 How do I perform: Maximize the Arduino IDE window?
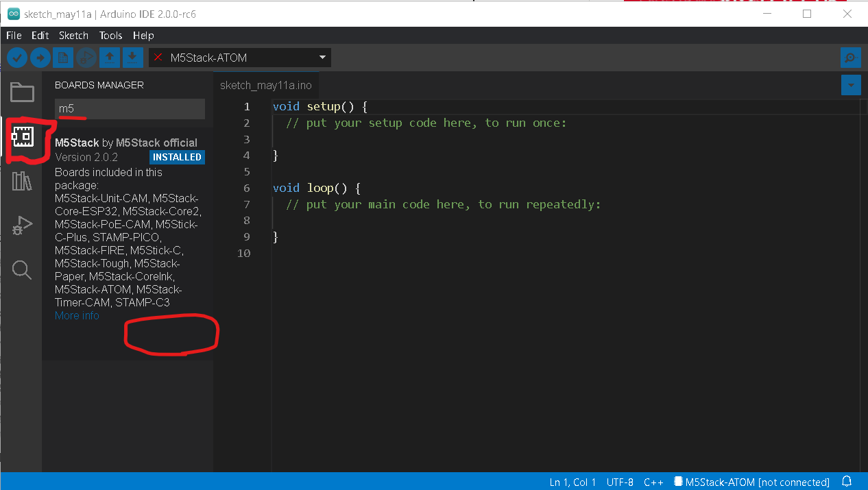(807, 14)
